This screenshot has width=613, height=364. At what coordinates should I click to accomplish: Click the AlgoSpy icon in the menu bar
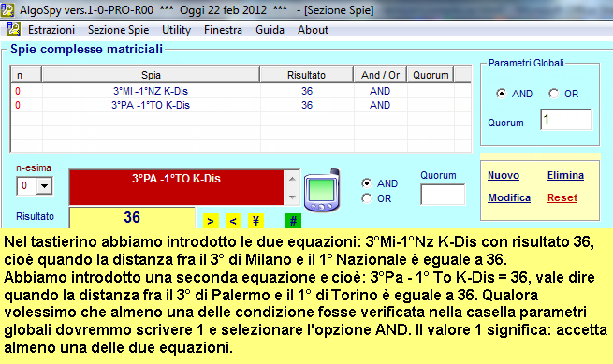coord(13,29)
